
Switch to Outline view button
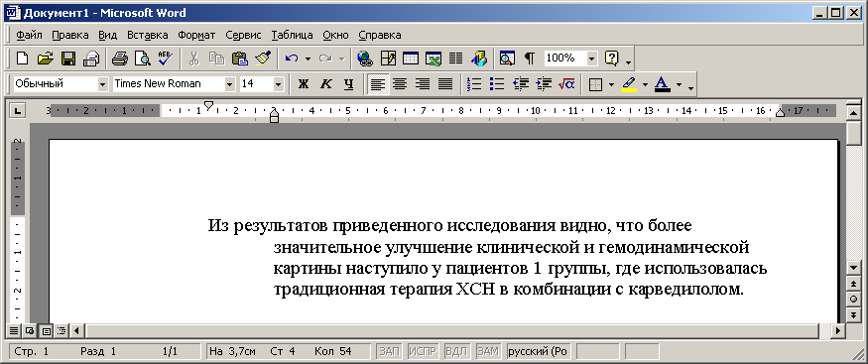[x=62, y=331]
